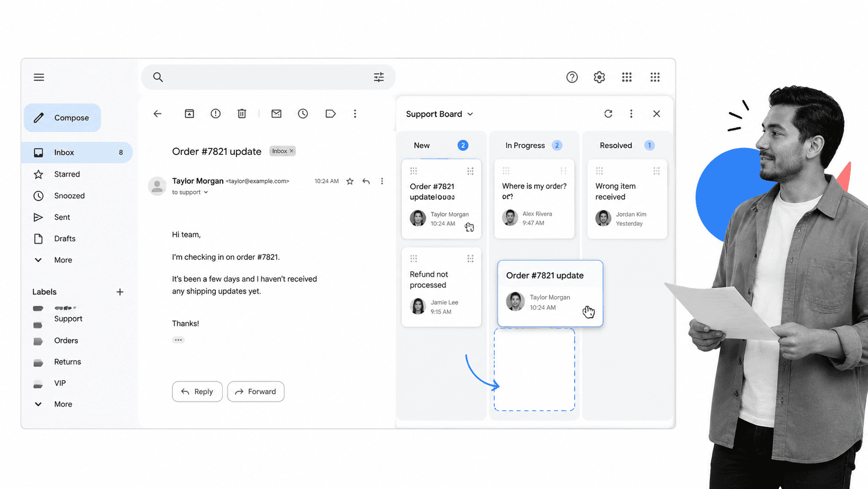The height and width of the screenshot is (489, 868).
Task: Click the 'Order #7821 update' subject heading in email
Action: [x=216, y=152]
